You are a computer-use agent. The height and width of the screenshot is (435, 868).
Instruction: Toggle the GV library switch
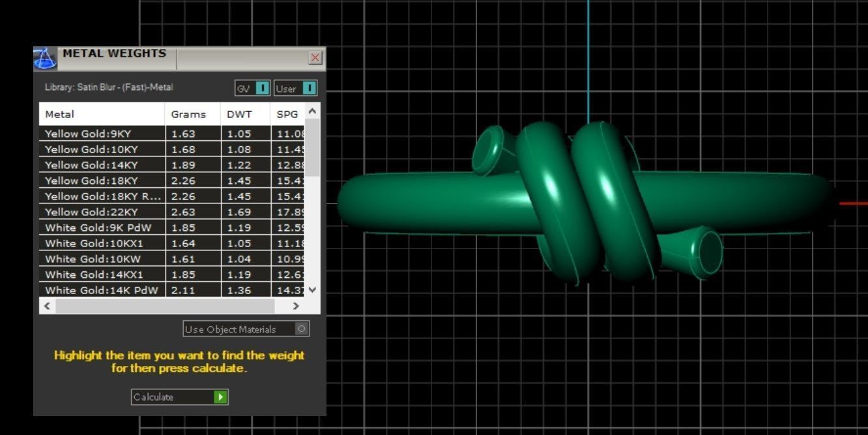252,88
